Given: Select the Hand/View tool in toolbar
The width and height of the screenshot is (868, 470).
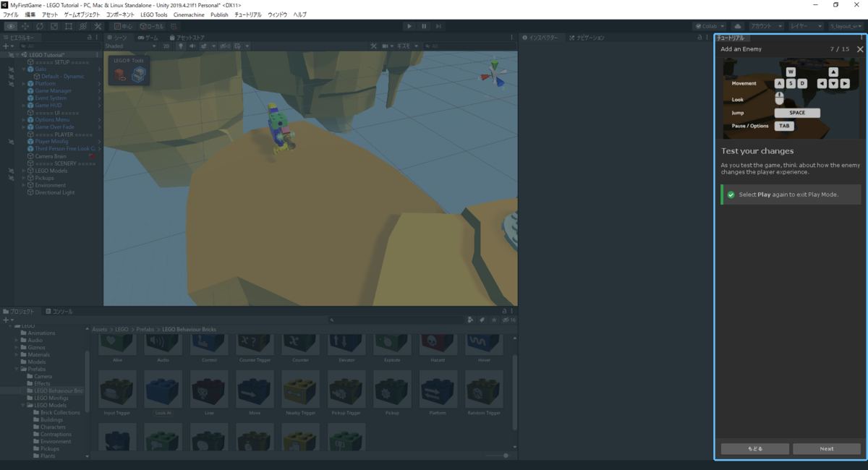Looking at the screenshot, I should tap(11, 26).
